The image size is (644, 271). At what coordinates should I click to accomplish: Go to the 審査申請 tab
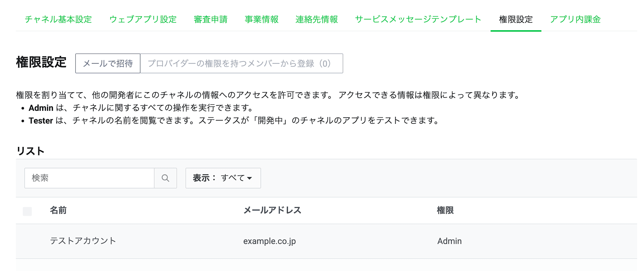(211, 19)
